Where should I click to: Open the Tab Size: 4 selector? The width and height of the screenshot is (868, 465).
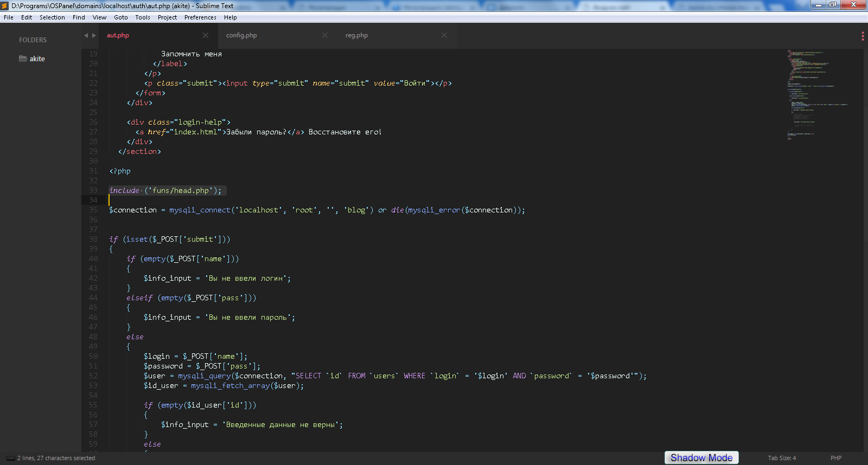(x=782, y=458)
